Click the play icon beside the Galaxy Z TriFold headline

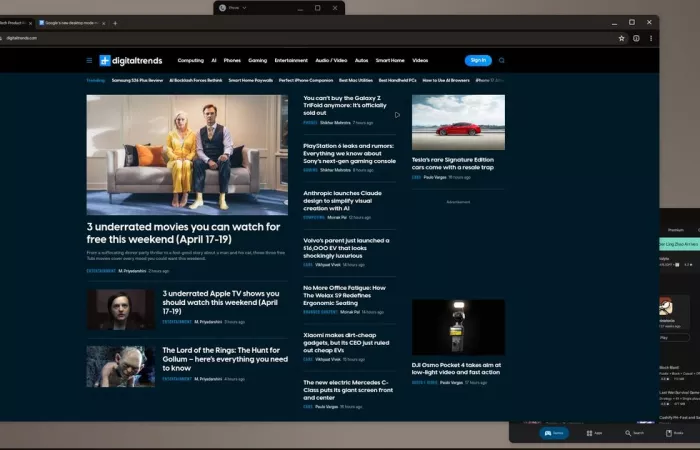[x=397, y=115]
